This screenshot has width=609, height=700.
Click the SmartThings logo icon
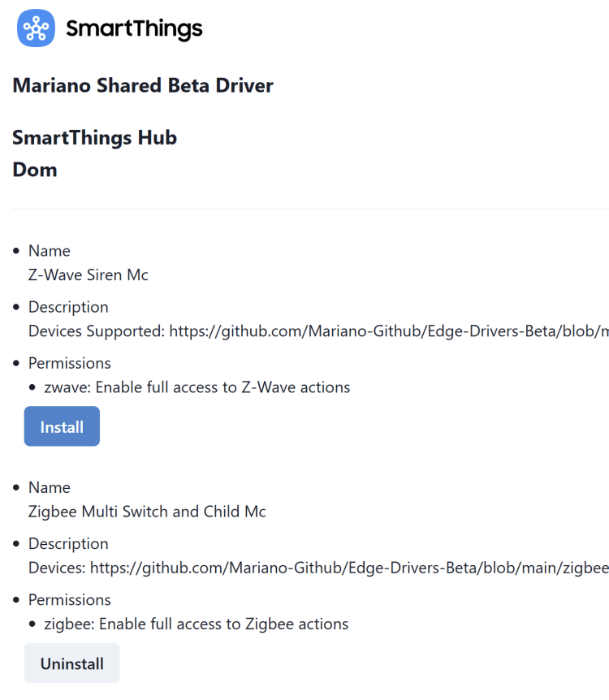[36, 28]
